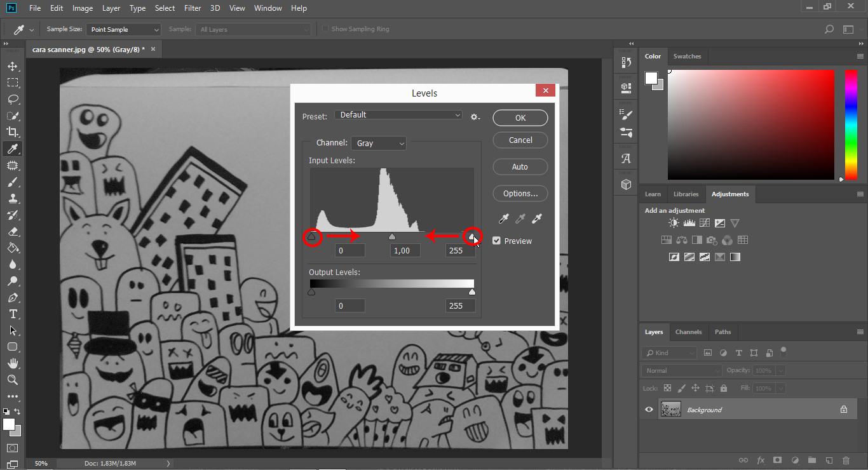
Task: Open the Sample All Layers dropdown
Action: click(x=254, y=29)
